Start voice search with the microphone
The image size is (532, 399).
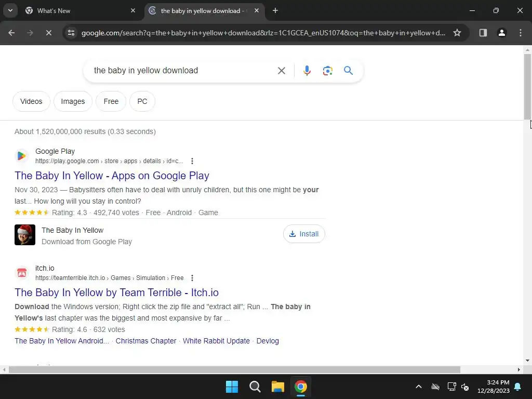[x=307, y=71]
